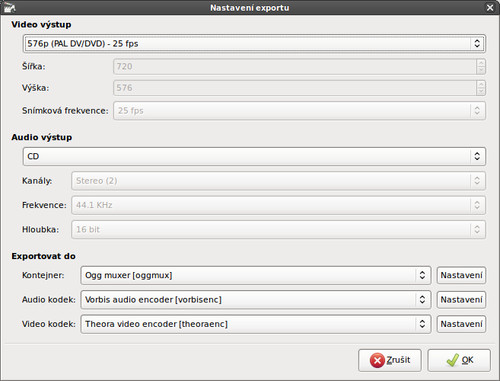Open the Snímková frekvence dropdown

pos(299,111)
